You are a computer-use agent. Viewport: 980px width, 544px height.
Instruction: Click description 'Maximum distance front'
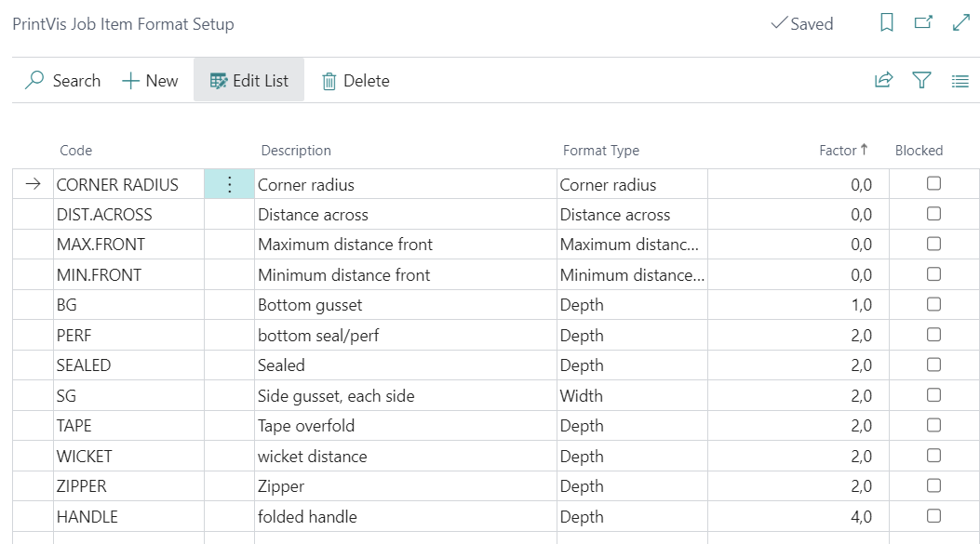pos(345,245)
